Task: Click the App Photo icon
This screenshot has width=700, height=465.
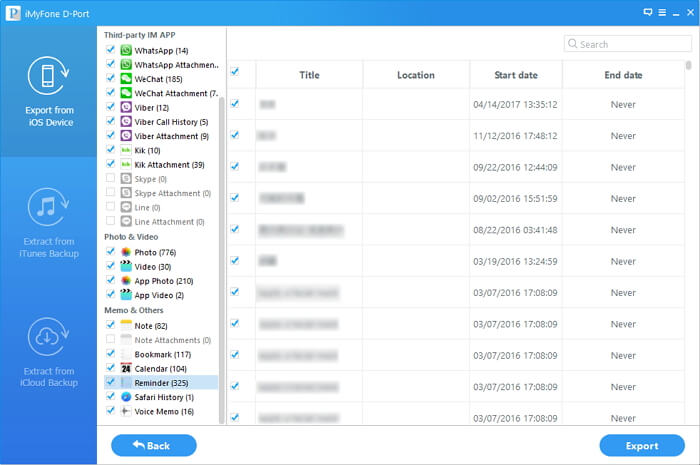Action: pos(126,281)
